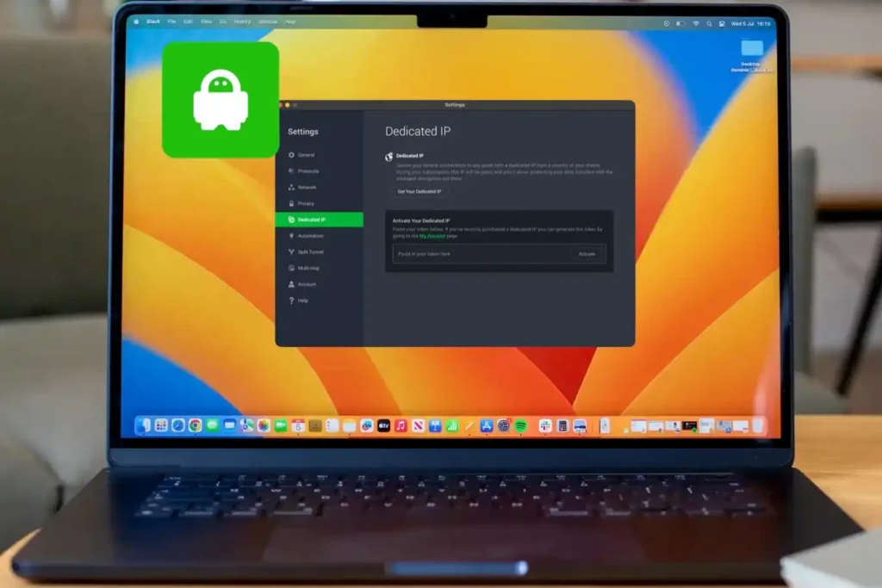Launch Spotify from the Dock
This screenshot has height=588, width=882.
(x=521, y=426)
